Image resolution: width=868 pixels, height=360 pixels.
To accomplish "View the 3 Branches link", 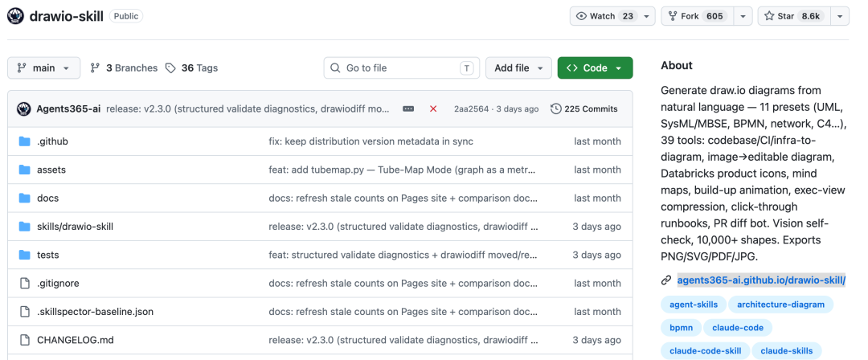I will 124,68.
